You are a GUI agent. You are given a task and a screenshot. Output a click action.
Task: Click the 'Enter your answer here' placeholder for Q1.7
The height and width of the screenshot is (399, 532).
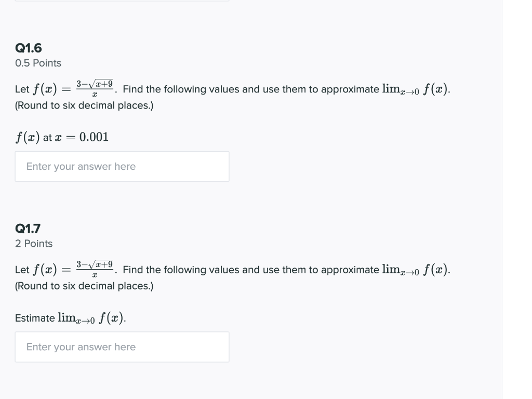tap(81, 347)
